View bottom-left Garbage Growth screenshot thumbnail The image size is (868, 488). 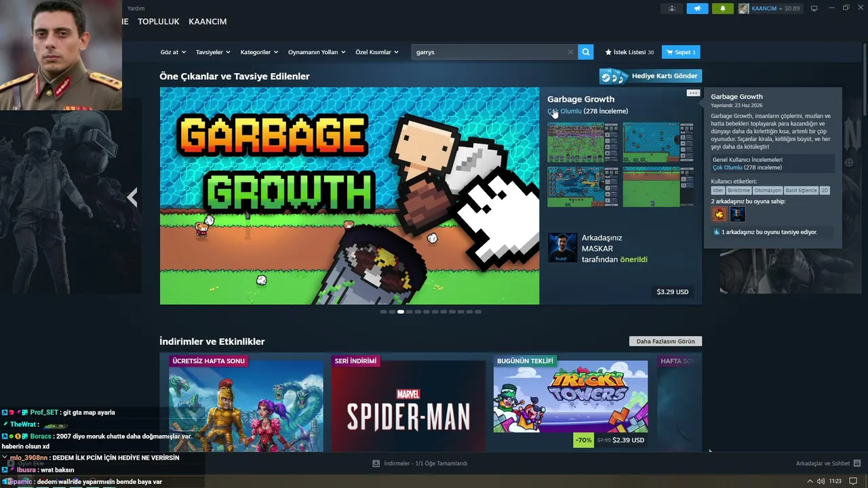click(583, 186)
